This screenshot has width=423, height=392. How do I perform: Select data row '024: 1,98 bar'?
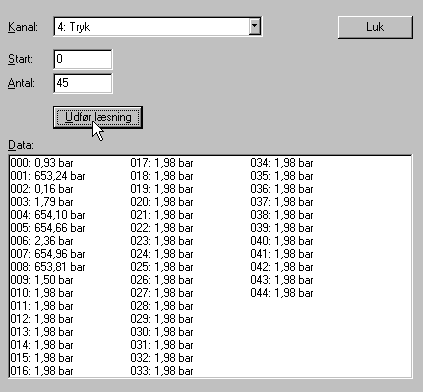(x=162, y=254)
